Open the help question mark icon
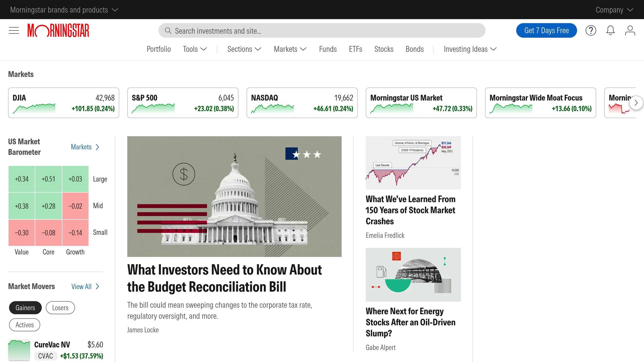 point(591,30)
